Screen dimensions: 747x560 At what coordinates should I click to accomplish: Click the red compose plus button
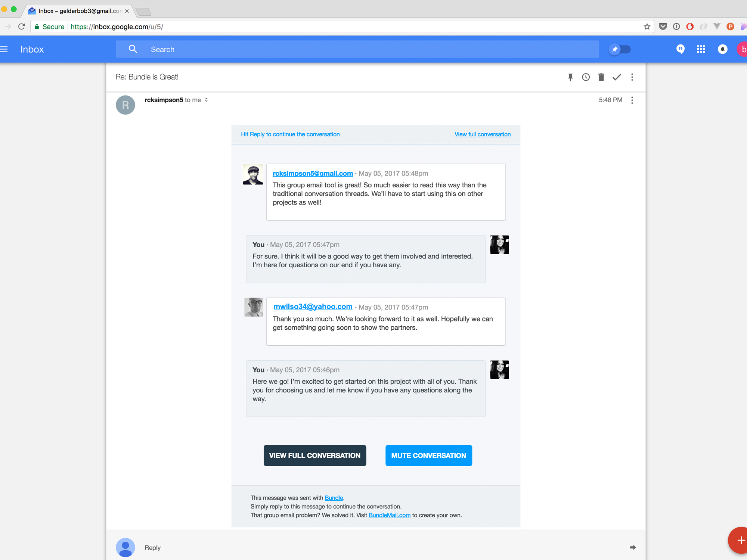[739, 540]
